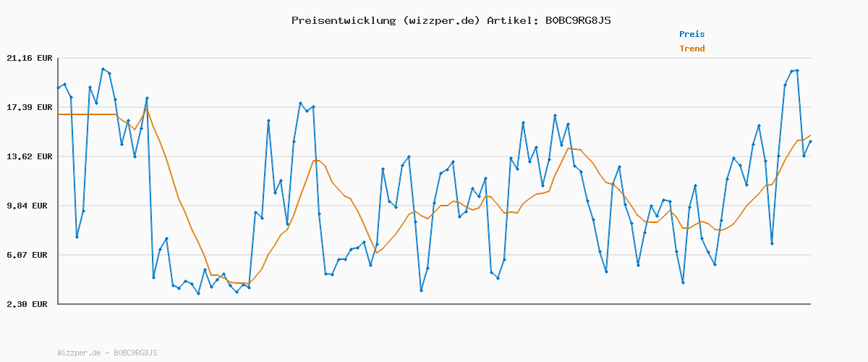Click the highest blue price peak on left side
The width and height of the screenshot is (868, 362).
(x=103, y=69)
